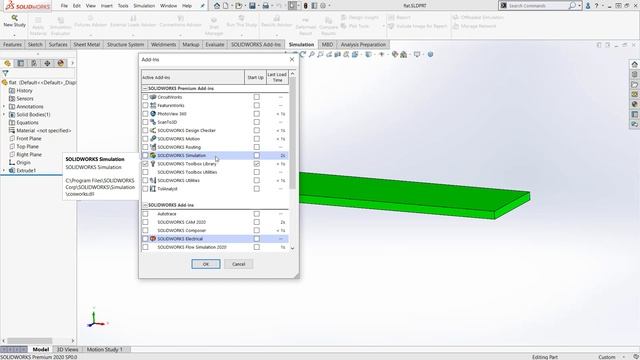Check the SOLIDWORKS Simulation Start Up box
Viewport: 640px width, 360px height.
(256, 156)
